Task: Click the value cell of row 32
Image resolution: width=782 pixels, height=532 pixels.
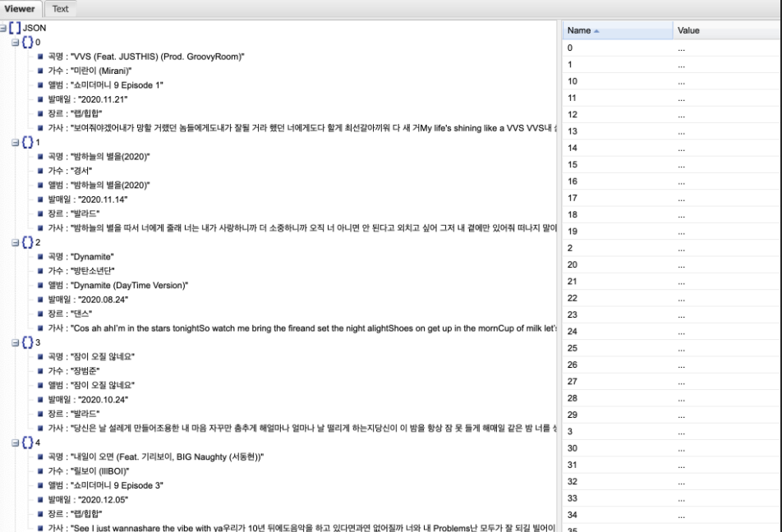Action: pos(727,482)
